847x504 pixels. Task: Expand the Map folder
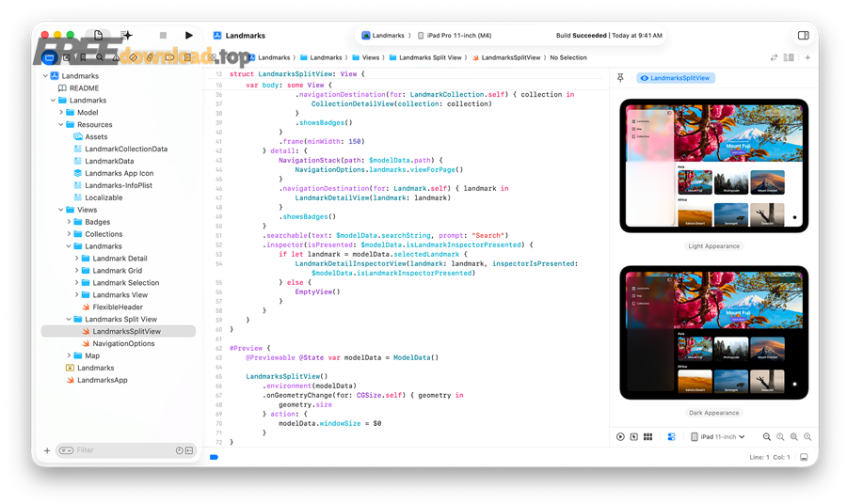pyautogui.click(x=69, y=355)
